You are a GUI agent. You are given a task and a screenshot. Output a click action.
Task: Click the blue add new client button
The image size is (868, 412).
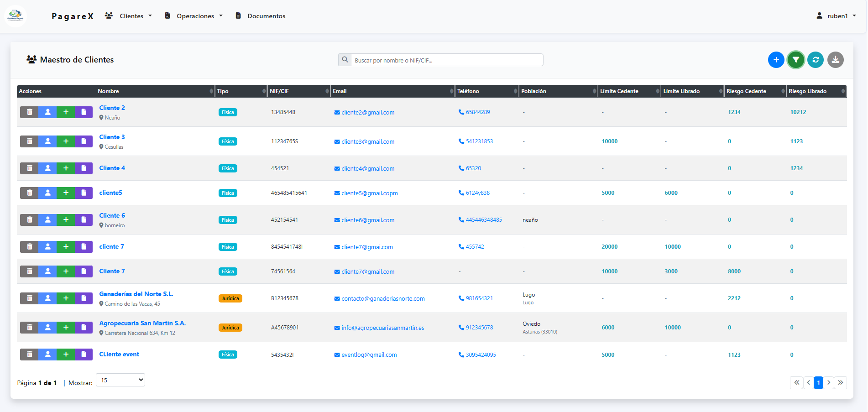coord(776,60)
